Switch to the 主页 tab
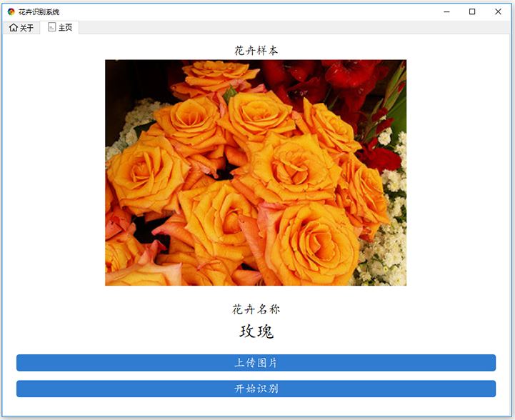 pos(60,27)
